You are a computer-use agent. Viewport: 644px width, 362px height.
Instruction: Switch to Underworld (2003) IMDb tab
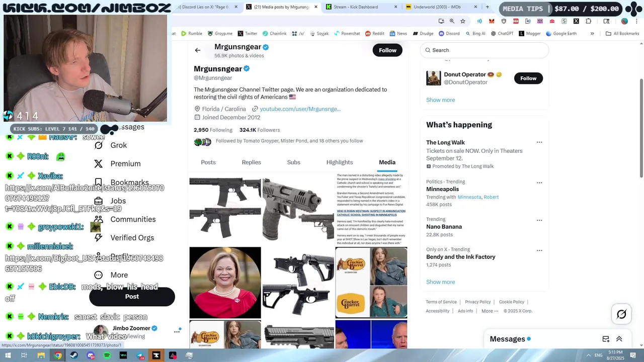[441, 7]
